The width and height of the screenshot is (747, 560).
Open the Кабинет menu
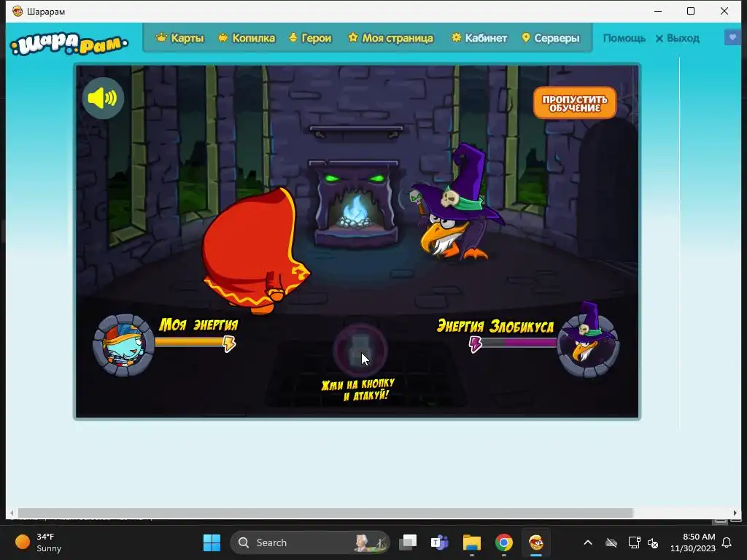click(479, 38)
